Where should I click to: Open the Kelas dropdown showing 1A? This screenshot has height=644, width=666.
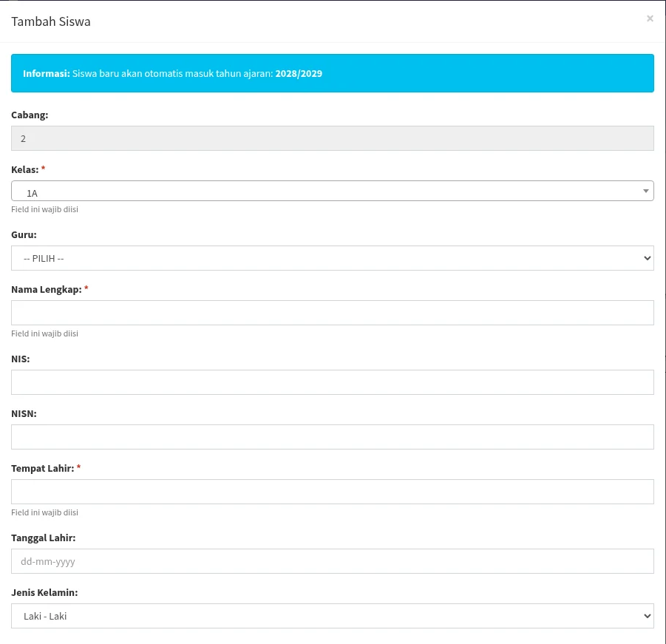[332, 191]
